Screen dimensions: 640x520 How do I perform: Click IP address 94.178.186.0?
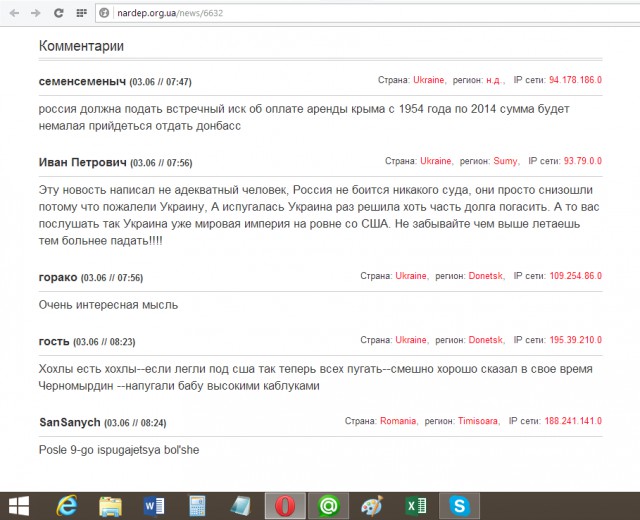[575, 80]
